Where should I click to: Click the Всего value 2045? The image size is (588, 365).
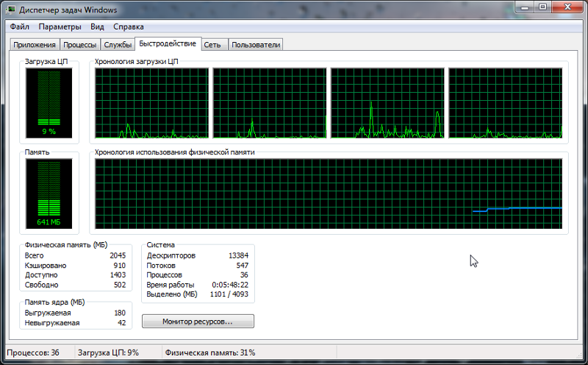[x=118, y=255]
